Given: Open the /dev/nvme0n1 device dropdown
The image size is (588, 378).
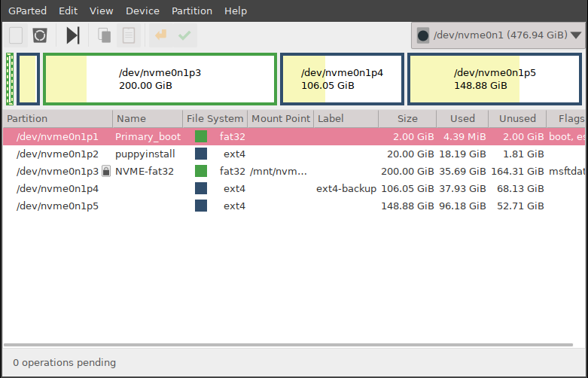Looking at the screenshot, I should point(499,35).
